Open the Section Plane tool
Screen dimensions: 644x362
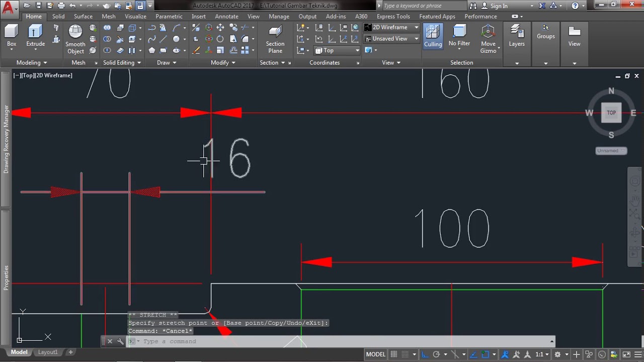tap(275, 39)
